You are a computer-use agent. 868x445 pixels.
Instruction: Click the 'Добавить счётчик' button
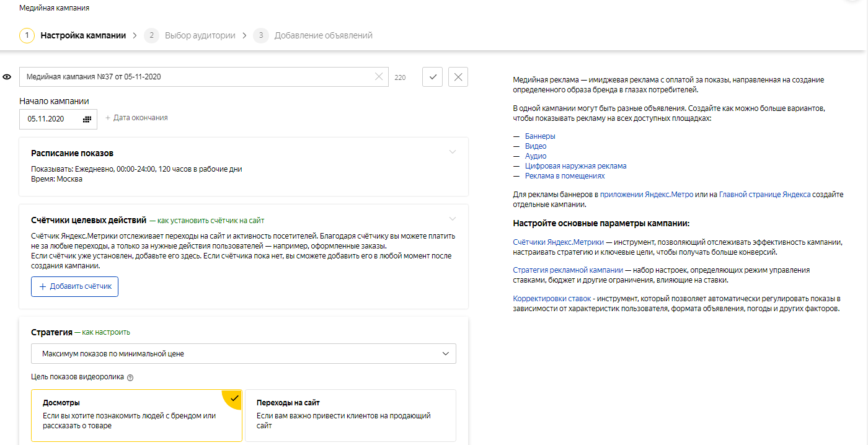tap(75, 287)
